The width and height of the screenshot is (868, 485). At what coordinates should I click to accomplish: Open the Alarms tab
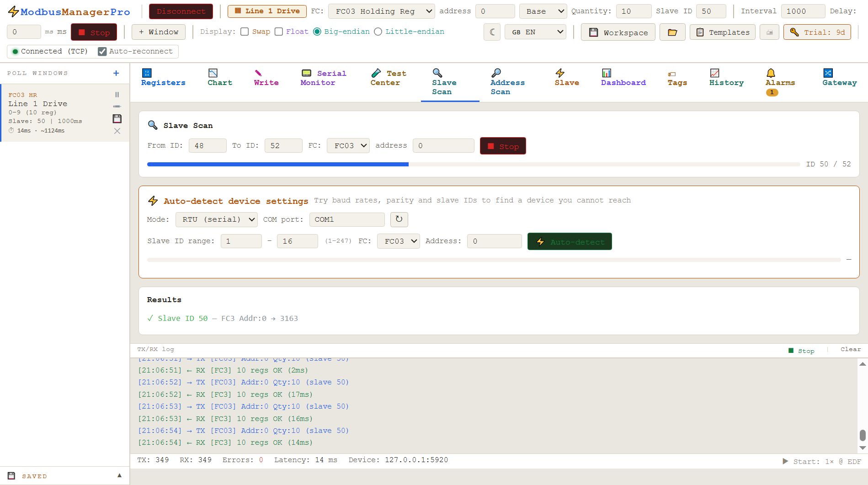point(780,81)
